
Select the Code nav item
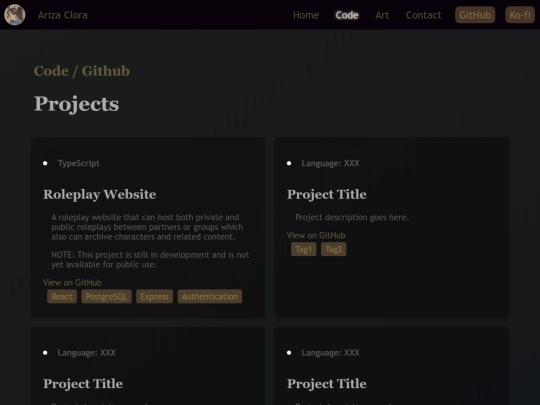tap(347, 15)
